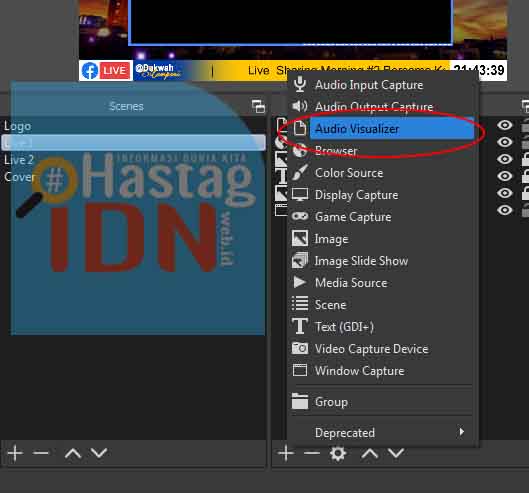Select Color Source in the menu

point(349,173)
